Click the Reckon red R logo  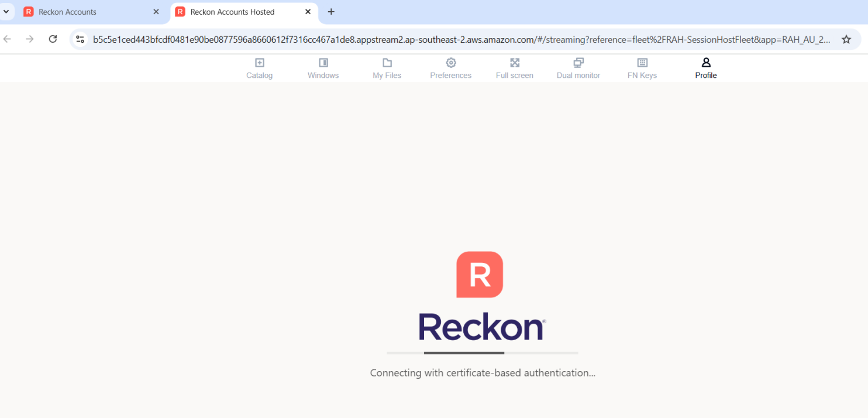point(480,275)
